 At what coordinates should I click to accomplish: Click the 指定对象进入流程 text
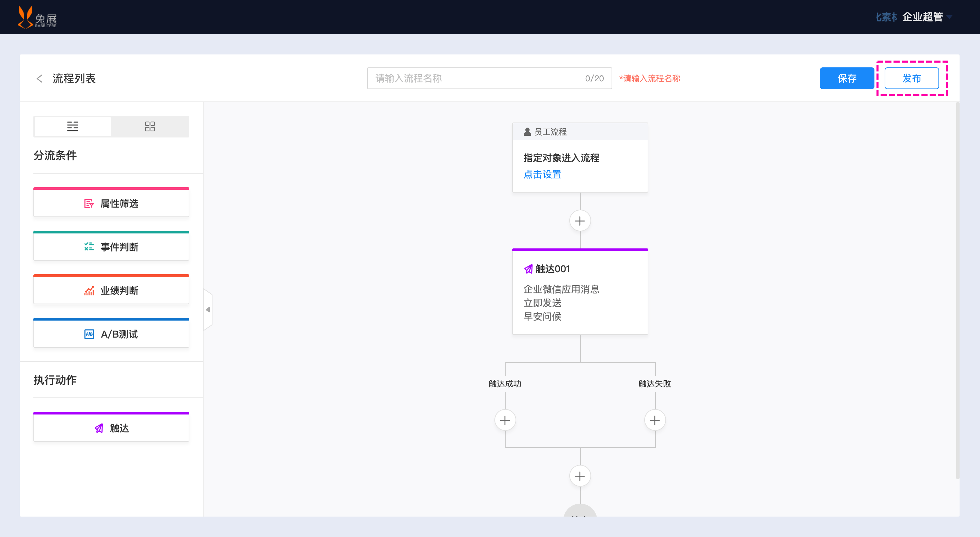561,158
